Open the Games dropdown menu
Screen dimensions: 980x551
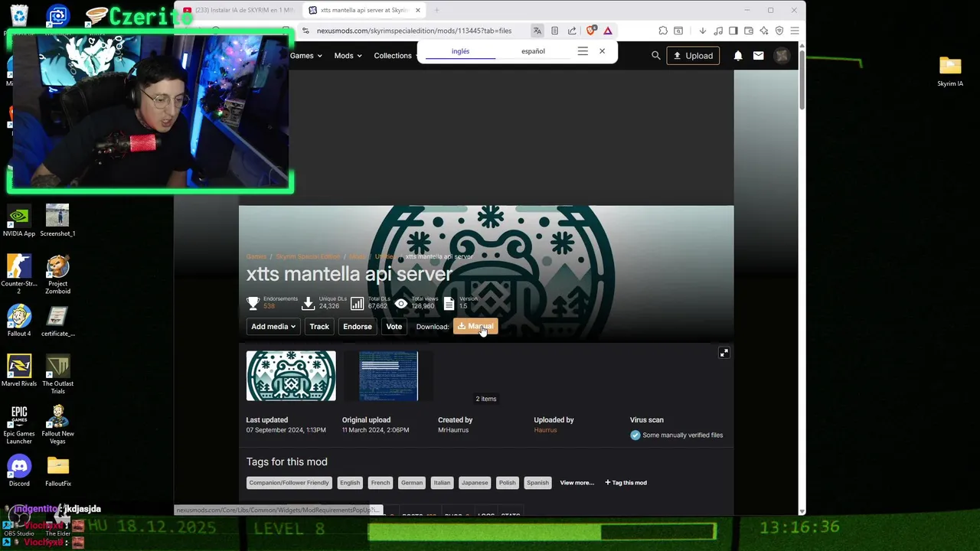305,56
